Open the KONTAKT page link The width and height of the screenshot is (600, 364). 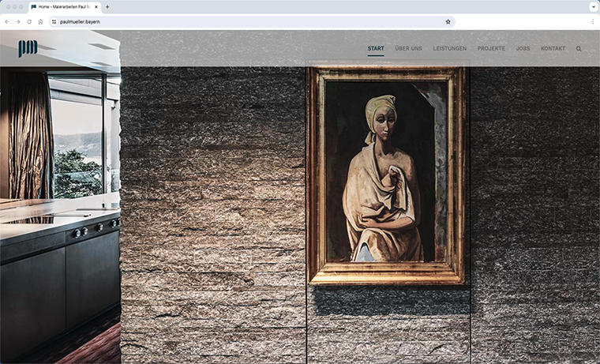pyautogui.click(x=553, y=49)
